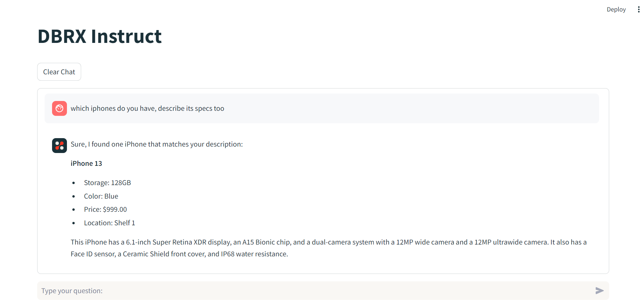Click 'Storage: 128GB' bullet

click(108, 183)
